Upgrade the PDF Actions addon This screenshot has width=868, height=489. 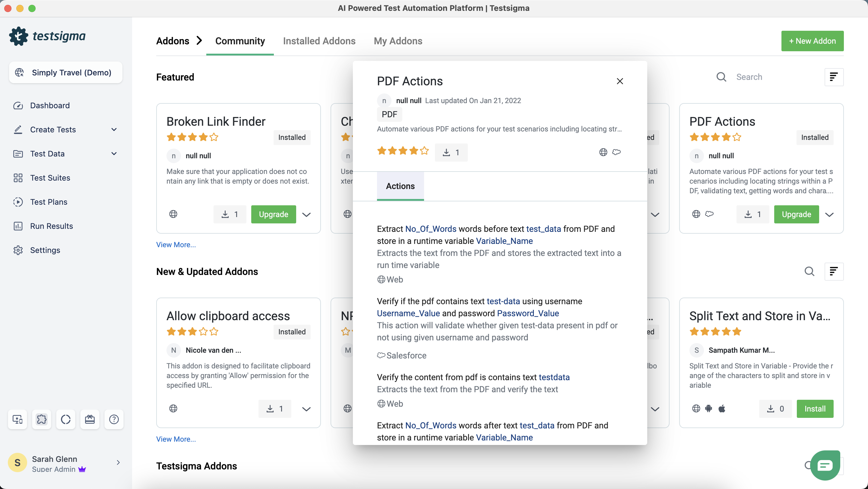796,215
